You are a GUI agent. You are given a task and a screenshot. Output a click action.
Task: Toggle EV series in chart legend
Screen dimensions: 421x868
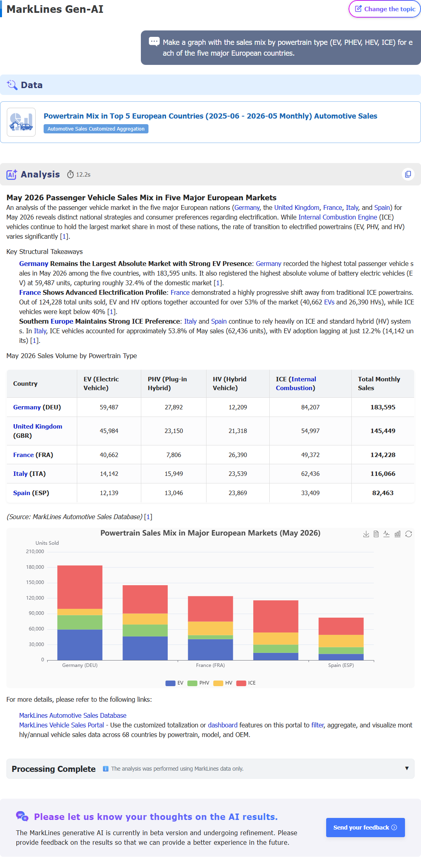point(174,683)
